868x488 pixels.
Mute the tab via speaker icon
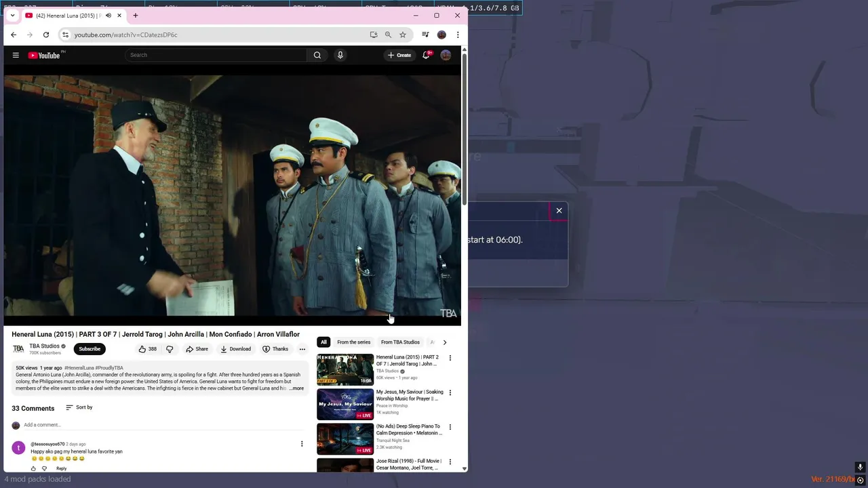pos(108,16)
